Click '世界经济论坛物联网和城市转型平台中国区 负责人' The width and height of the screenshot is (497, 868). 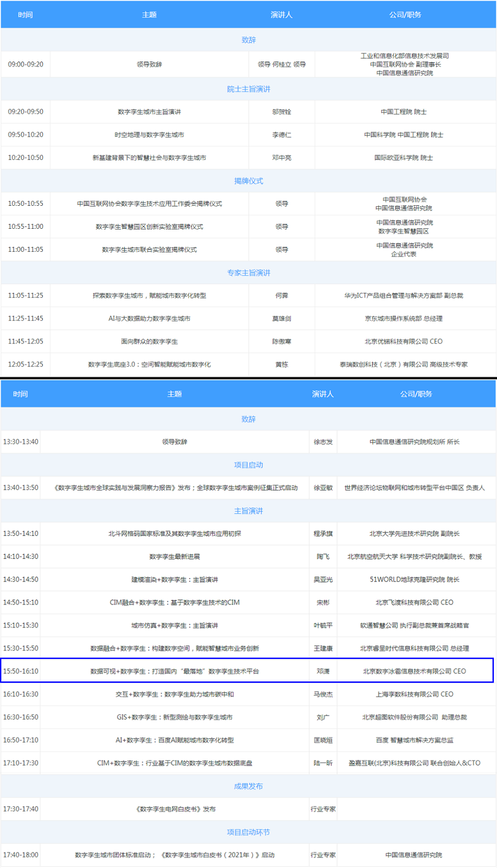pos(416,488)
